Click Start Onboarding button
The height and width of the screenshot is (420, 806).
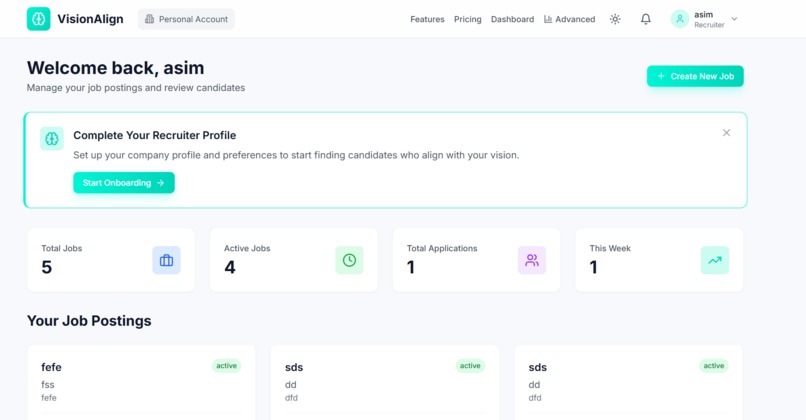[x=124, y=182]
